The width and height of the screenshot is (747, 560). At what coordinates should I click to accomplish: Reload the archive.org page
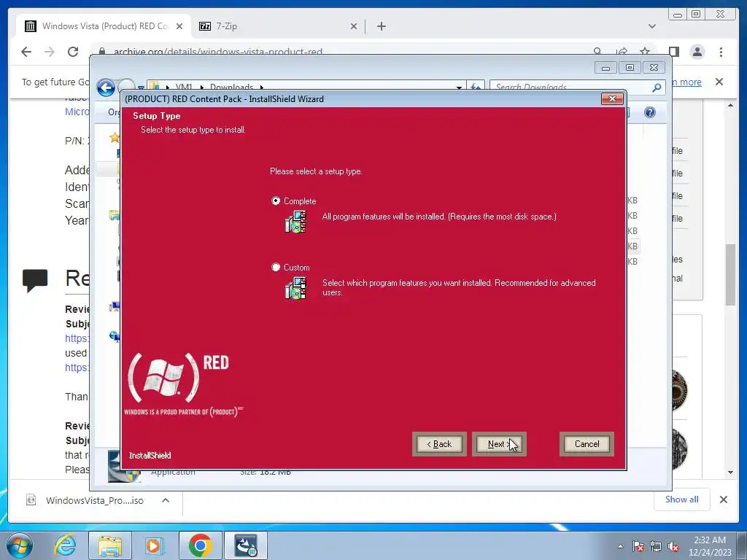[x=73, y=52]
